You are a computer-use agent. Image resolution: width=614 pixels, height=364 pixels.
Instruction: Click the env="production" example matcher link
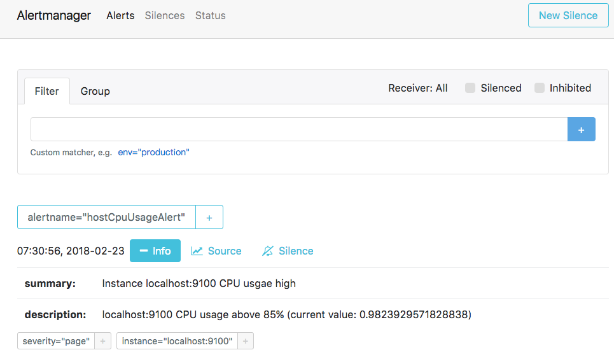coord(153,152)
